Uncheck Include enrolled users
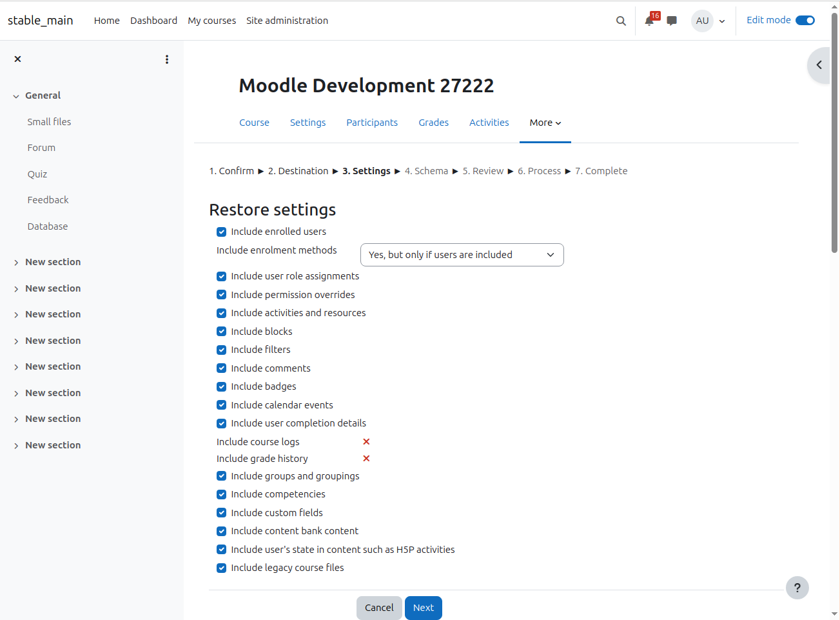 [x=221, y=232]
